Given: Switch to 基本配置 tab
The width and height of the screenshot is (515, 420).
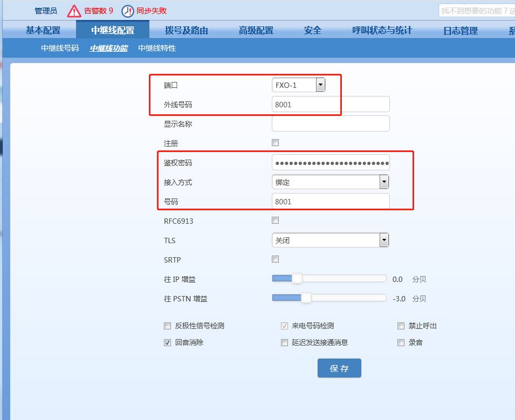Looking at the screenshot, I should pyautogui.click(x=43, y=30).
